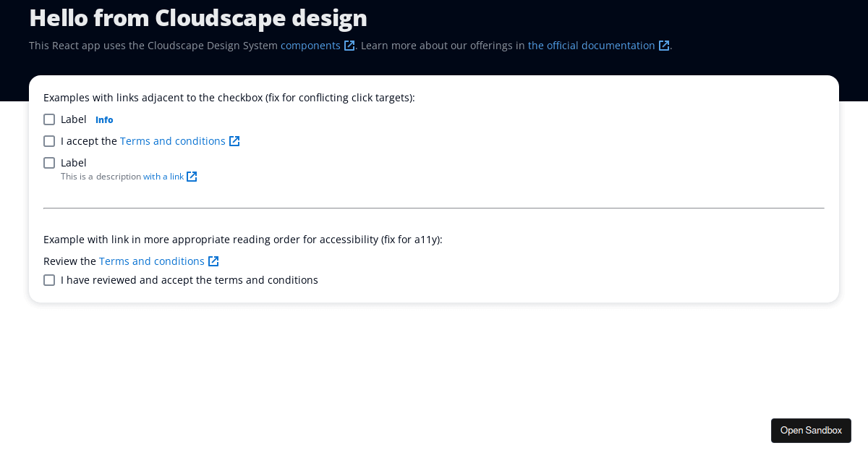
Task: Tick the 'I accept the' checkbox
Action: (x=49, y=141)
